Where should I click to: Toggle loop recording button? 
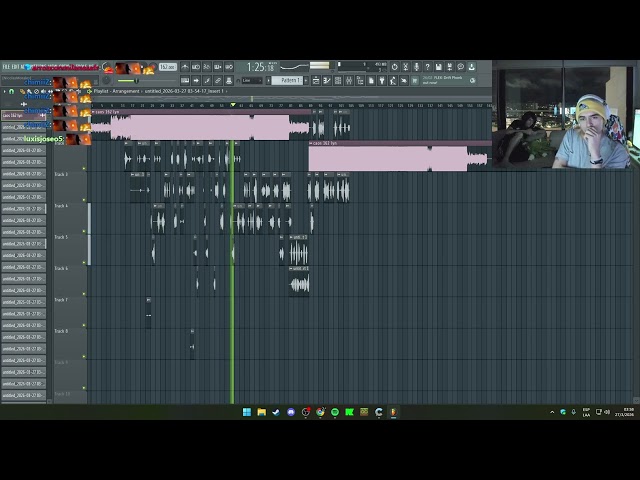coord(229,67)
